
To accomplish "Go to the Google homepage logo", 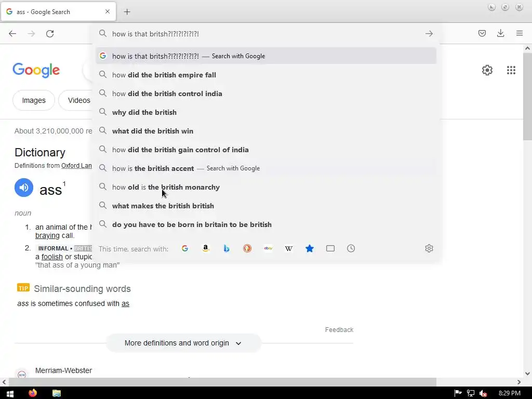I will click(36, 70).
